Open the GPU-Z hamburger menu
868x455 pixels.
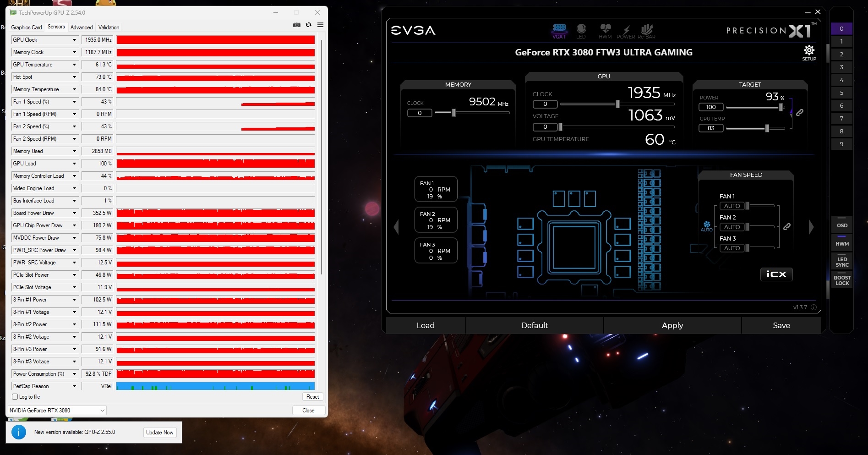(321, 25)
